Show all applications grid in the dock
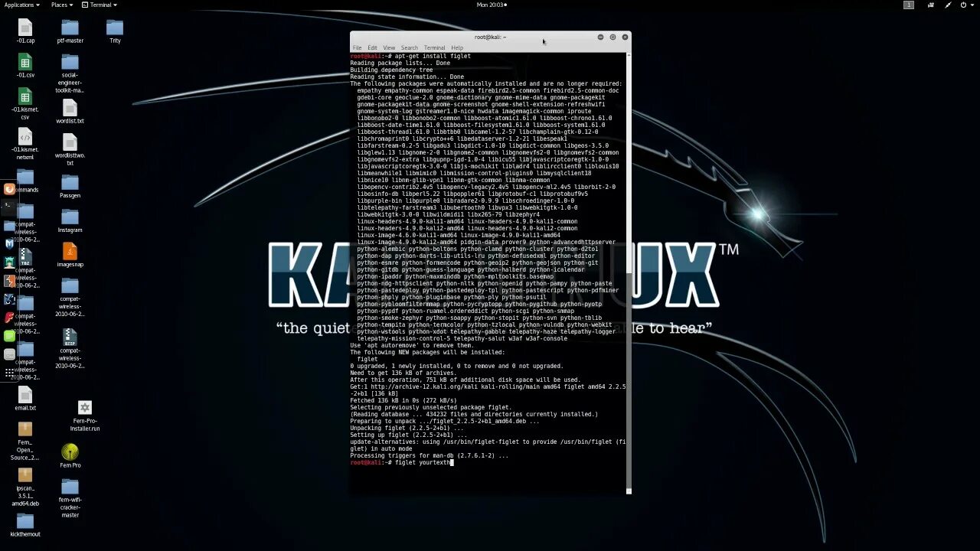980x551 pixels. (x=9, y=373)
